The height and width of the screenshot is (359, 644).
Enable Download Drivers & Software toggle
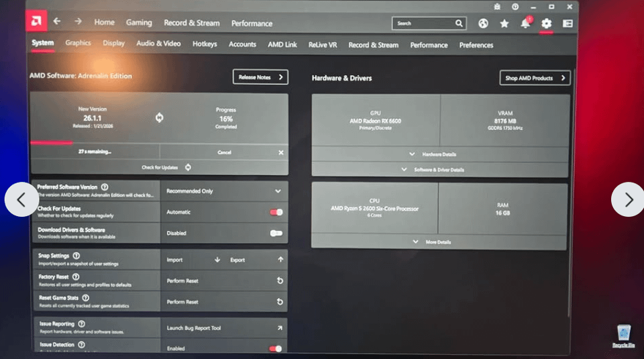pos(276,234)
